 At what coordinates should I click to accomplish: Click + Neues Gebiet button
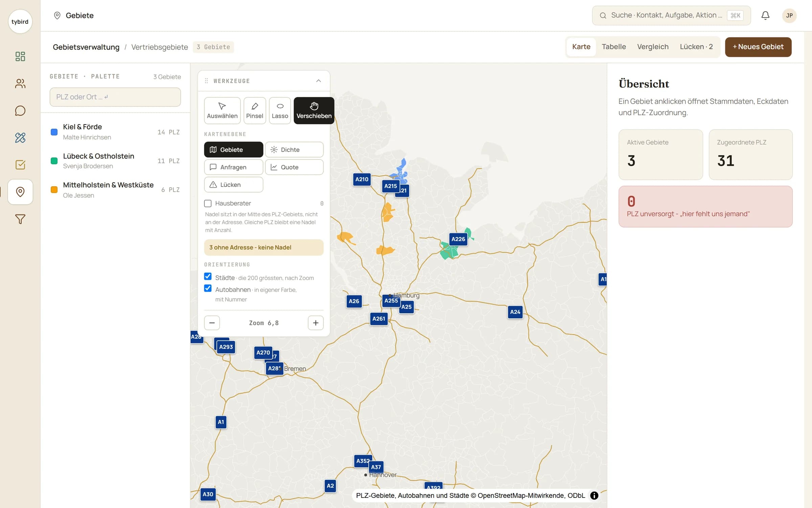758,47
